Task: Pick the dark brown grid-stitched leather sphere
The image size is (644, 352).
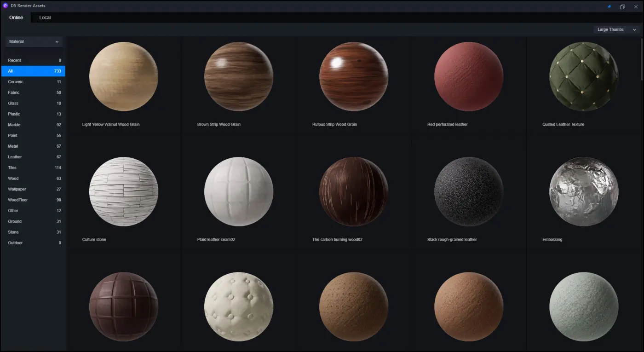Action: tap(124, 306)
